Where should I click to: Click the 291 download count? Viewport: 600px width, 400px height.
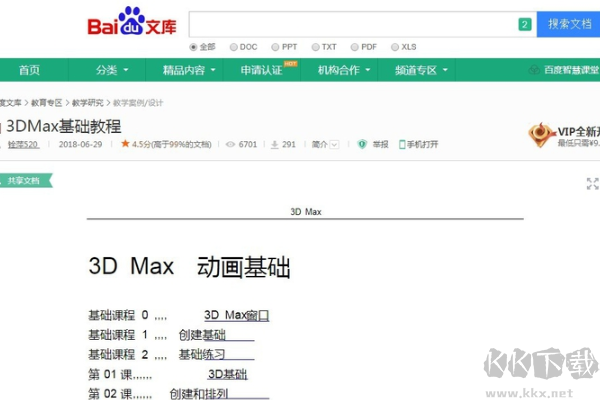tap(289, 144)
